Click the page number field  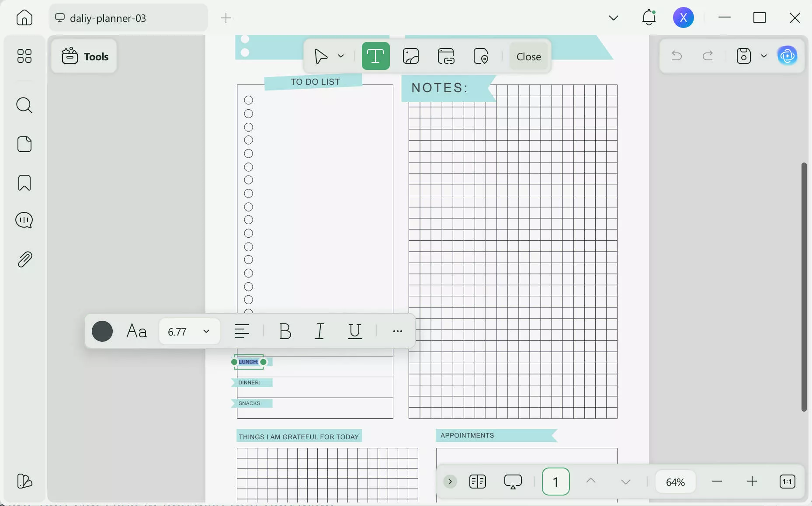pyautogui.click(x=556, y=482)
